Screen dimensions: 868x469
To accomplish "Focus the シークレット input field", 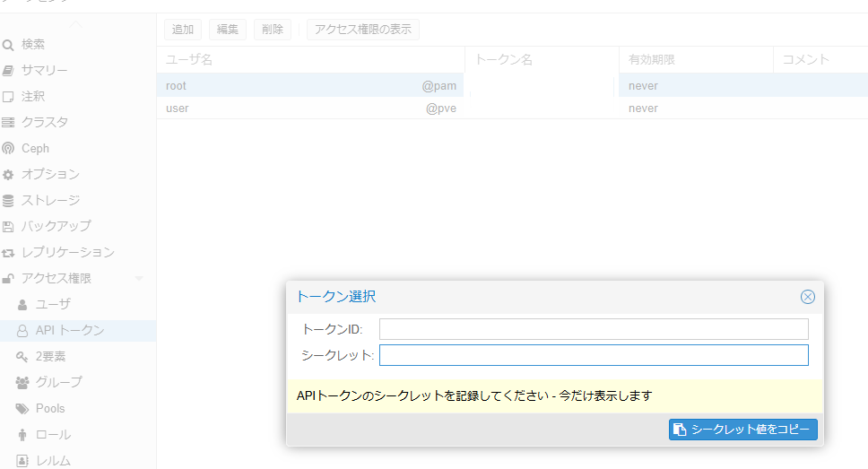I will (594, 355).
